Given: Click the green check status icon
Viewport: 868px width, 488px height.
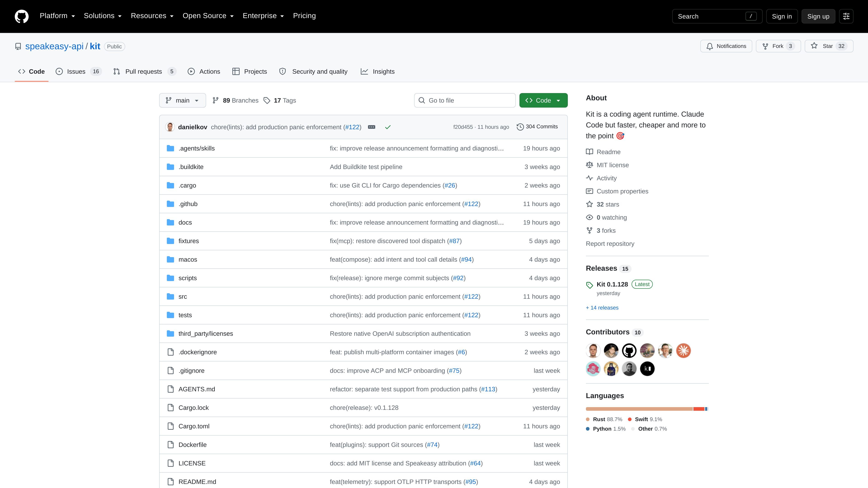Looking at the screenshot, I should pos(388,127).
